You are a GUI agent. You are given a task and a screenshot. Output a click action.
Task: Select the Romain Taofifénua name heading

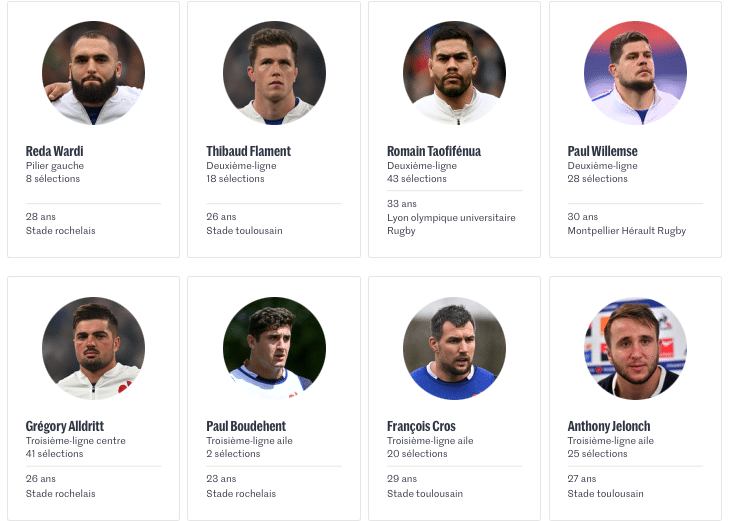[x=434, y=151]
